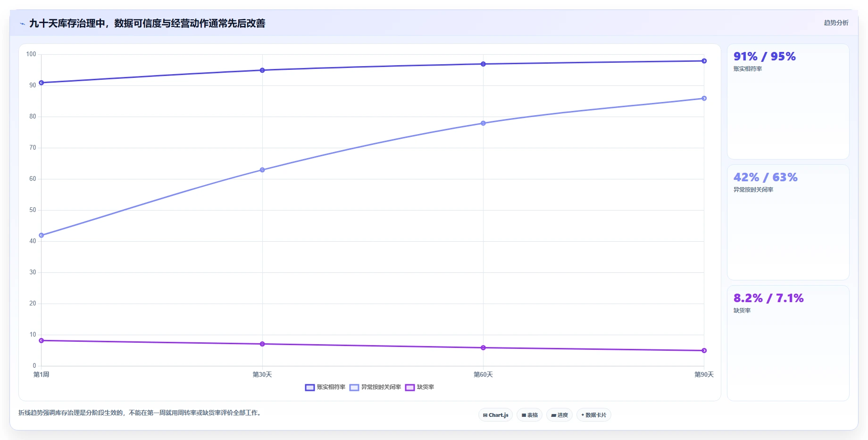868x440 pixels.
Task: Click the 90 y-axis tick label
Action: tap(33, 85)
